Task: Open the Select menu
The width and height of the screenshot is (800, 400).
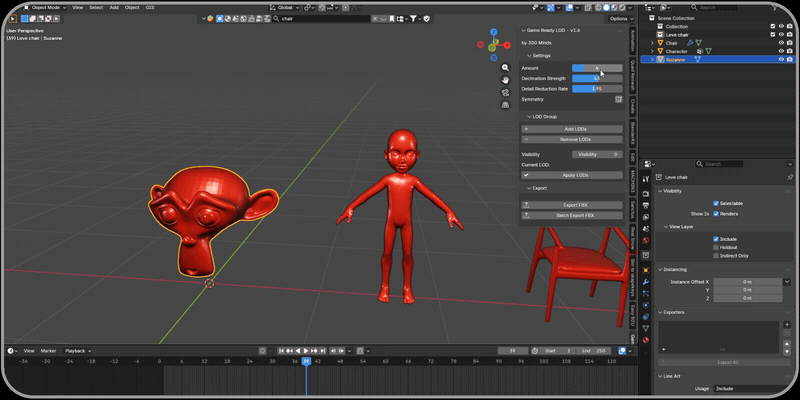Action: click(96, 8)
